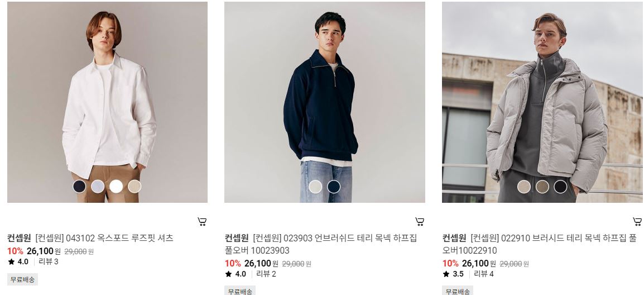Select beige swatch on Oxford shirt
Viewport: 644px width, 295px height.
134,187
